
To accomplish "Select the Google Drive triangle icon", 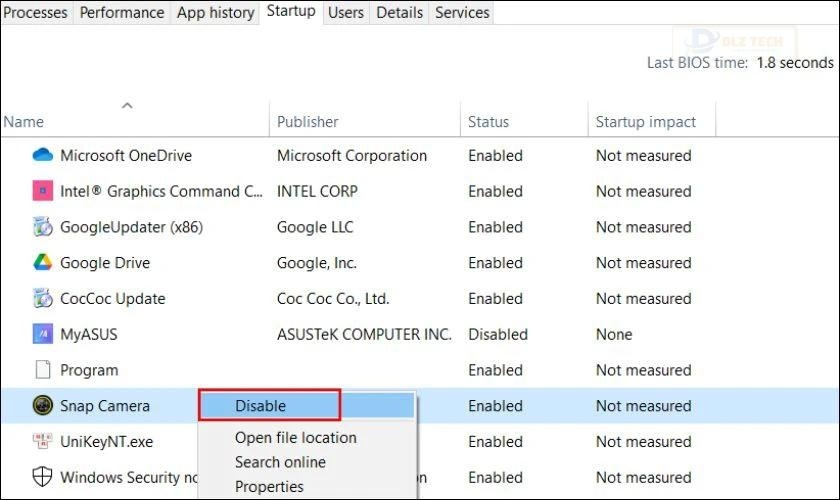I will click(42, 263).
